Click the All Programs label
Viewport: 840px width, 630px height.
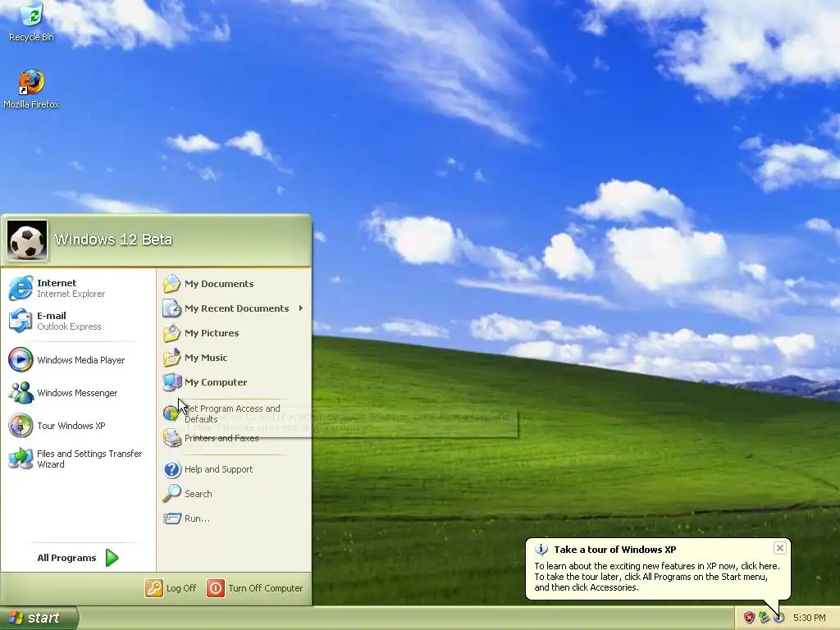point(67,558)
